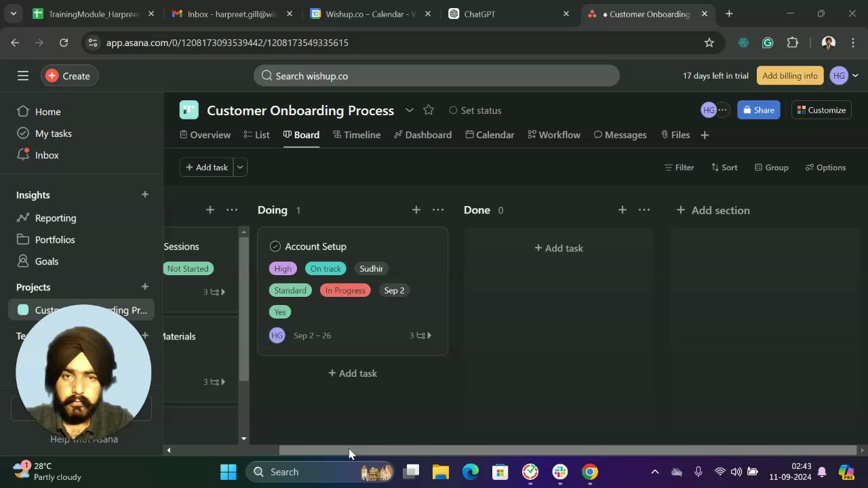Open File Explorer from taskbar
Image resolution: width=868 pixels, height=488 pixels.
click(441, 472)
